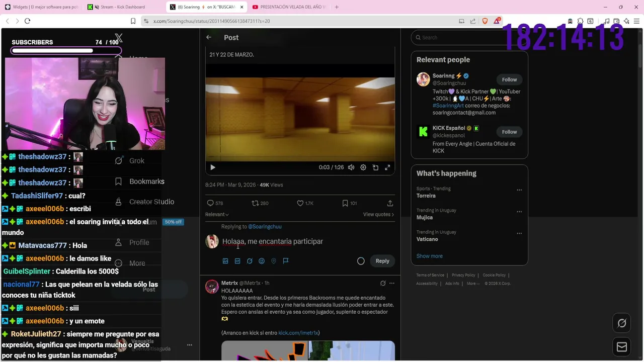Image resolution: width=644 pixels, height=362 pixels.
Task: Open the emoji picker in the reply
Action: coord(262,261)
